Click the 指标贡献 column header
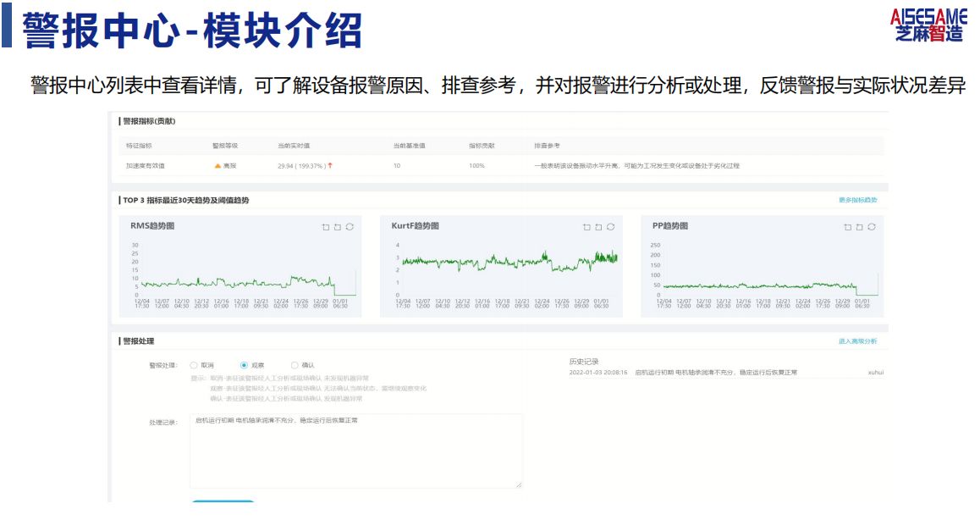 click(x=482, y=146)
